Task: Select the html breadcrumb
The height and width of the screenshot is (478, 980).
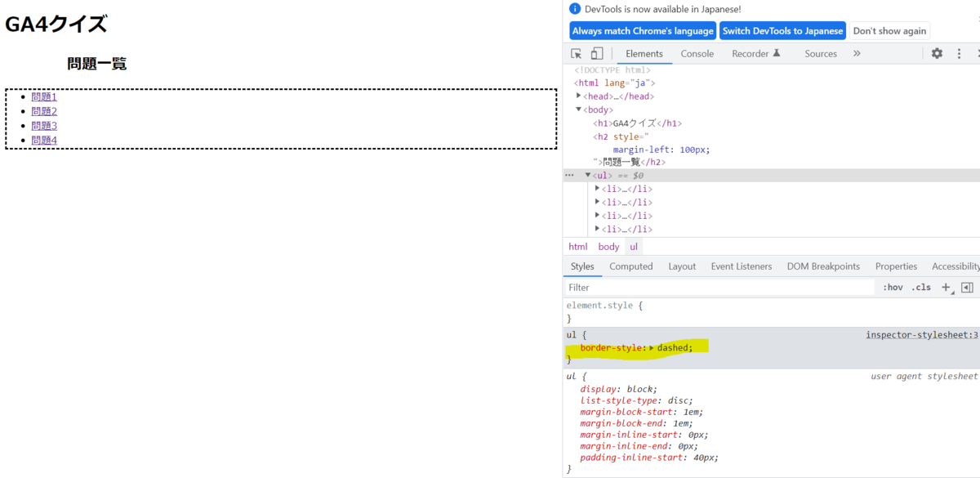Action: click(x=577, y=247)
